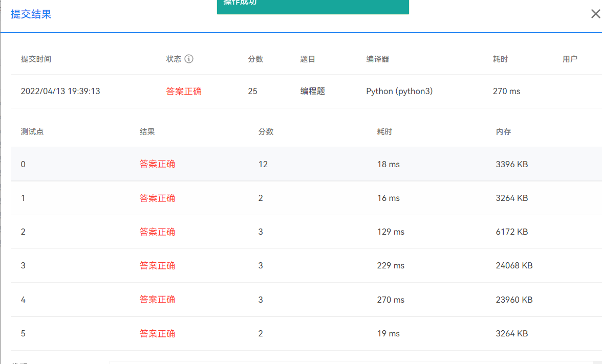Open result 答案正确 for test point 0
602x364 pixels.
[158, 164]
